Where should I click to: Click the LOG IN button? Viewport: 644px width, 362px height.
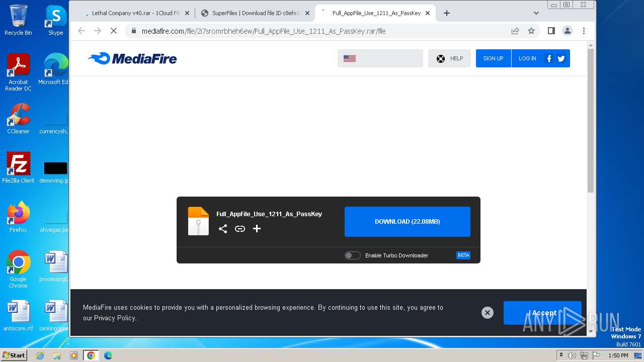(x=527, y=58)
